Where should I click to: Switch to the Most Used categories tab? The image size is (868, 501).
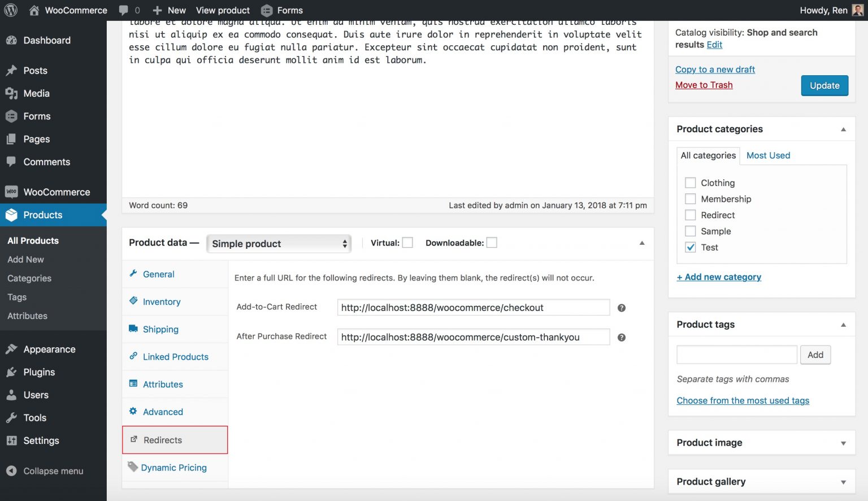768,156
